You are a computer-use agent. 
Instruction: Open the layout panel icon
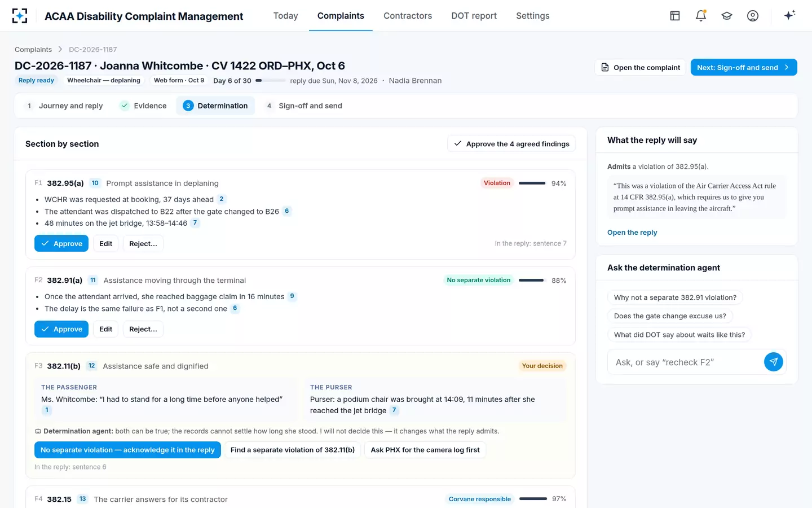tap(675, 16)
